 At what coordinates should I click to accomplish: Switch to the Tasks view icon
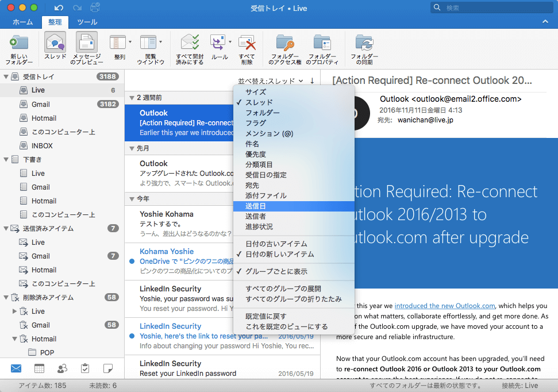tap(84, 368)
